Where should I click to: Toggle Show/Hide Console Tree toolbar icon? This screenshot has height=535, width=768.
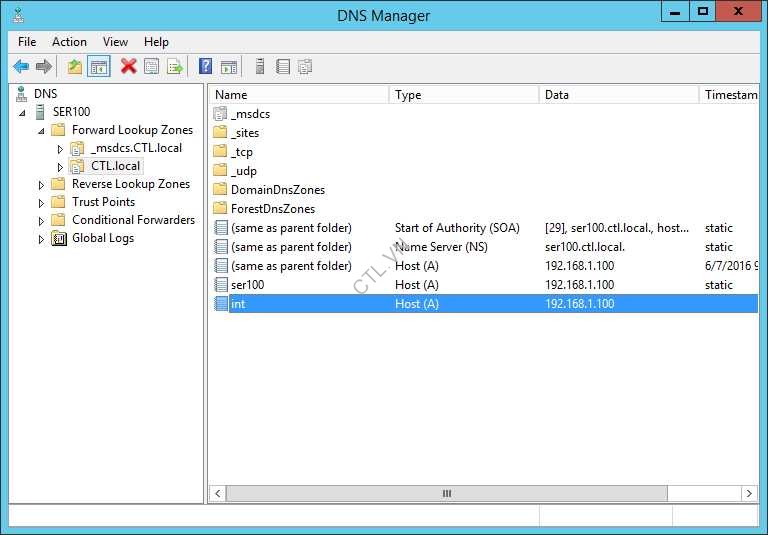coord(98,66)
